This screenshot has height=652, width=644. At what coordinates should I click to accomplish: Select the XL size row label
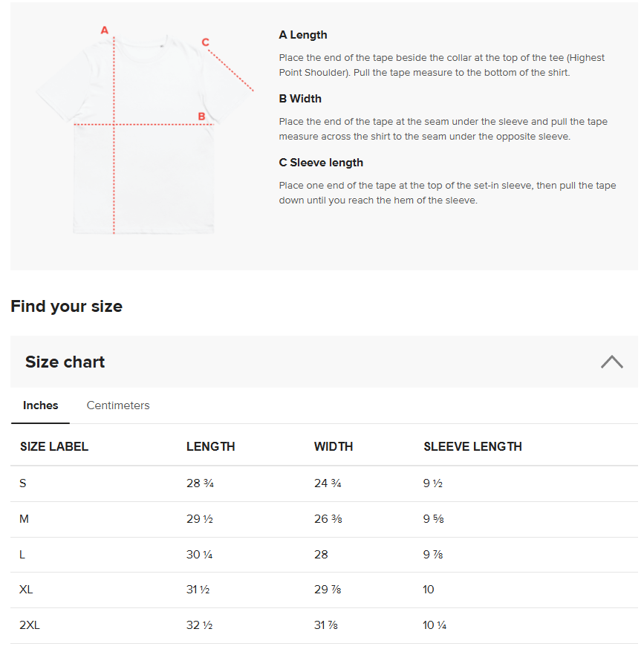27,590
